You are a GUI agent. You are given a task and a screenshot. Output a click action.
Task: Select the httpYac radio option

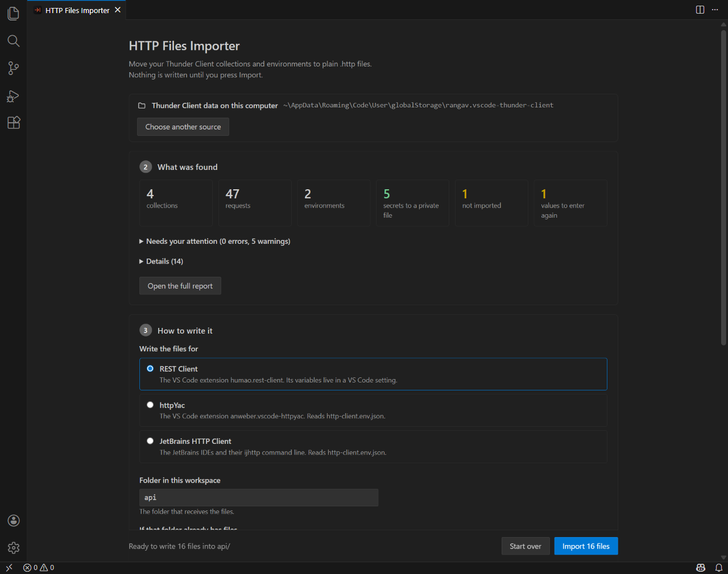click(x=150, y=405)
